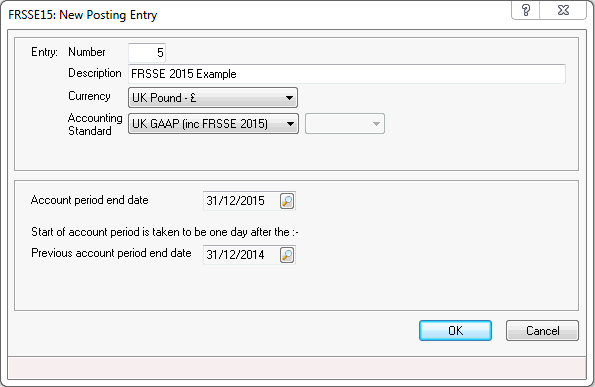
Task: Click the Account period end date label
Action: 90,200
